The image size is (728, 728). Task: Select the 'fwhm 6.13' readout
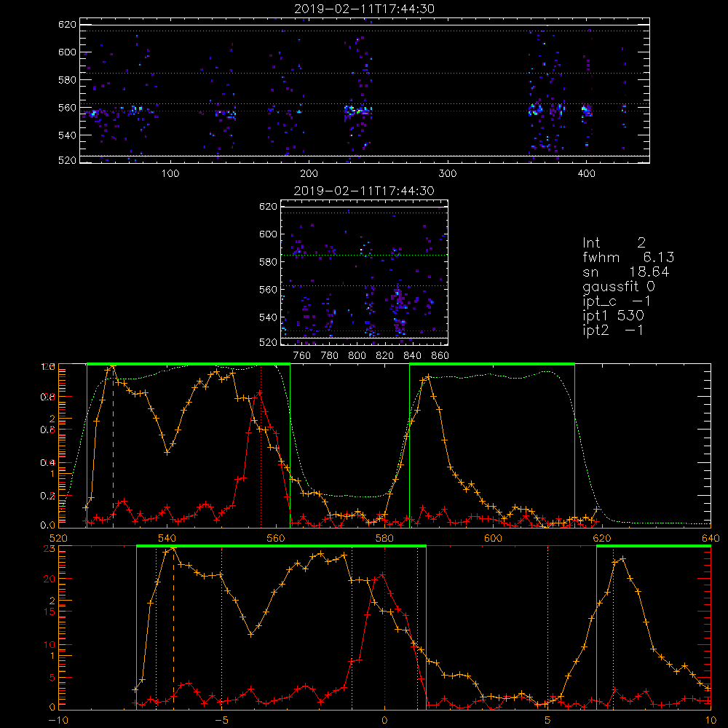coord(628,257)
